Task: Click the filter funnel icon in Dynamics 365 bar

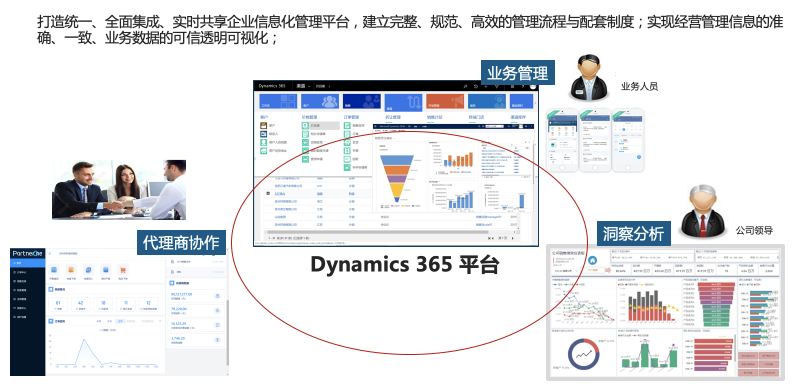Action: [x=497, y=87]
